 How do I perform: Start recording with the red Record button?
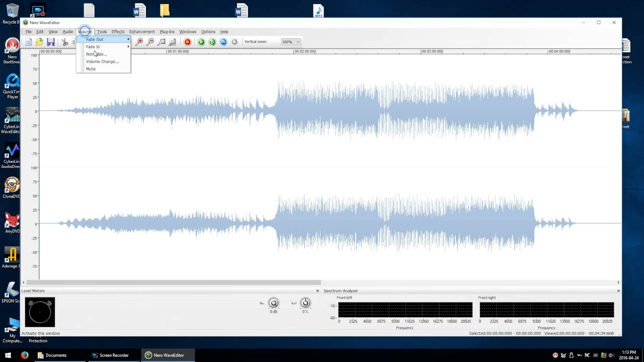coord(188,42)
